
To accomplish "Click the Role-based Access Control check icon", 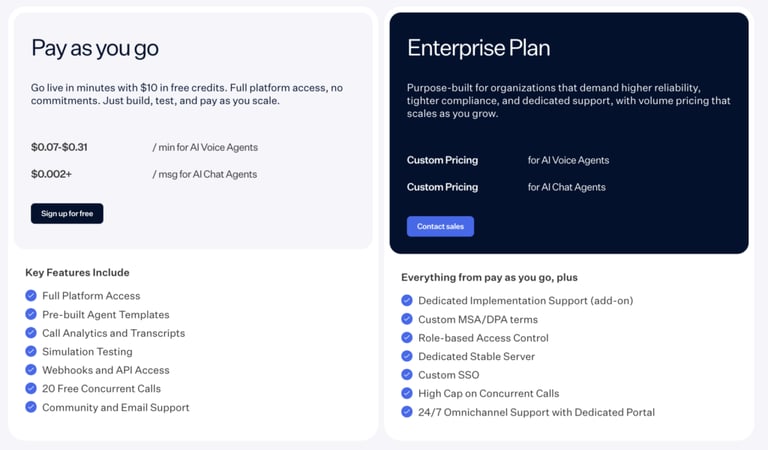I will click(407, 337).
